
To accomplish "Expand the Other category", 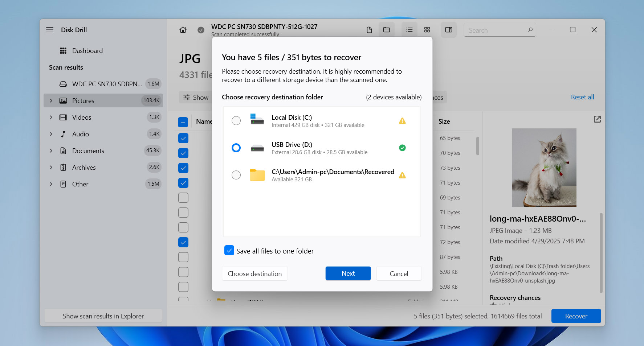I will [x=51, y=184].
